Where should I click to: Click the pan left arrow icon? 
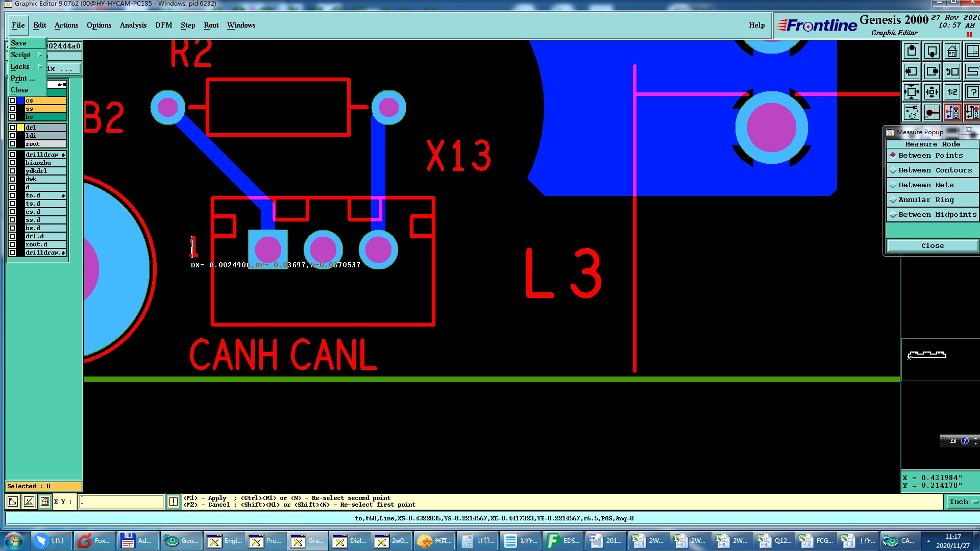tap(911, 72)
